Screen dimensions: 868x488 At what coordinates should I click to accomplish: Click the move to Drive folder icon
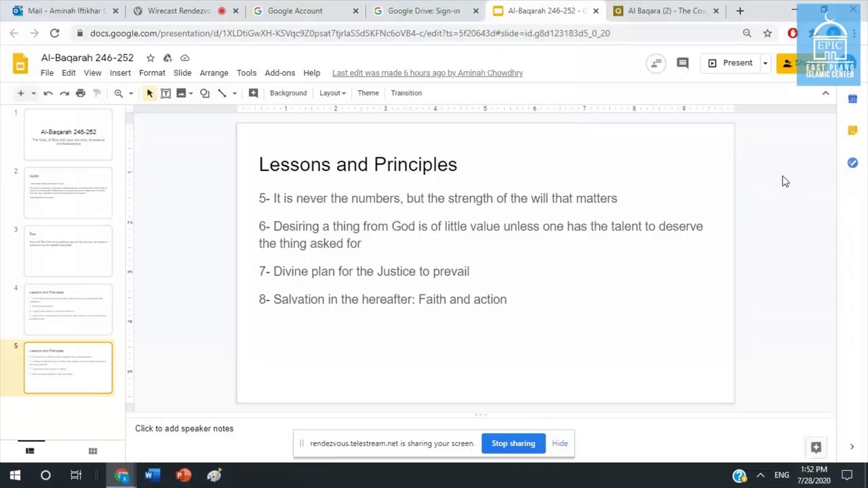[167, 58]
